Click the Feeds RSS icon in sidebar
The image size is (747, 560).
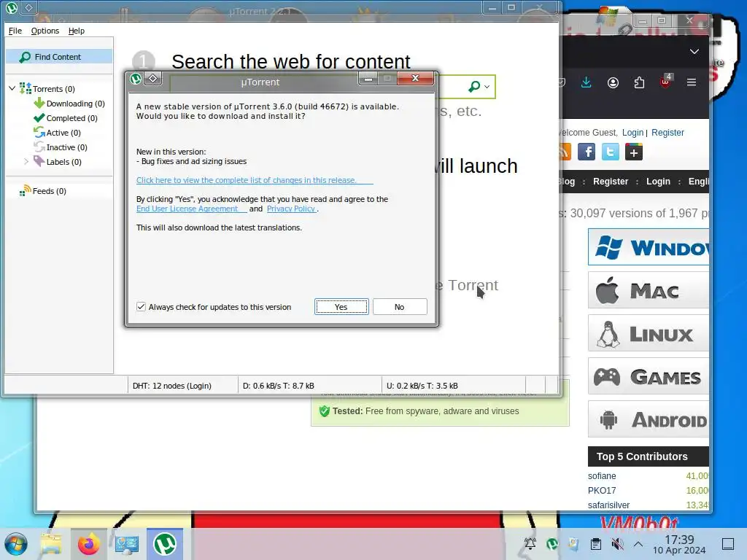pyautogui.click(x=26, y=190)
